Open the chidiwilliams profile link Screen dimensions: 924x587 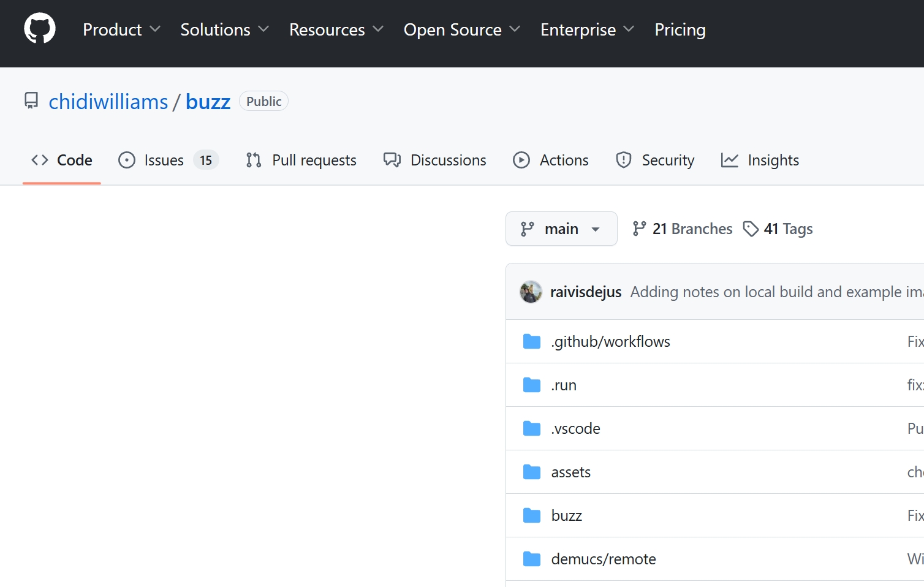point(108,102)
